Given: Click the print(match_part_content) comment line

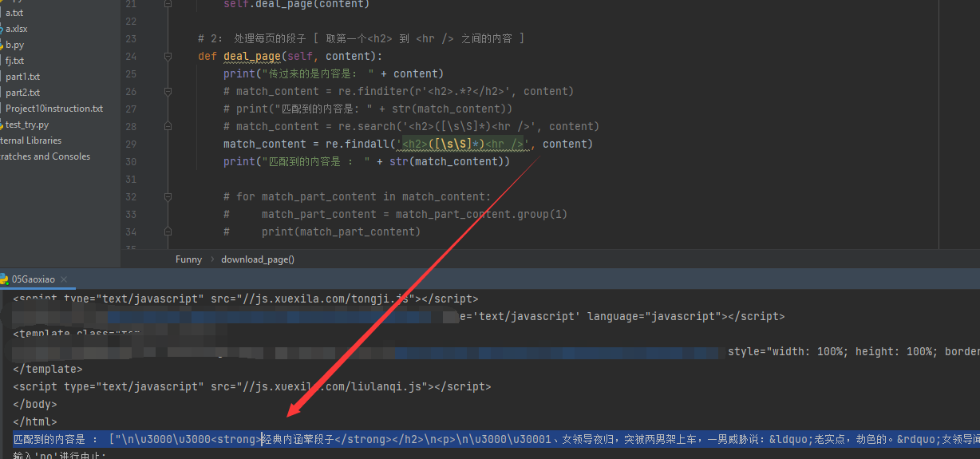Looking at the screenshot, I should 322,231.
